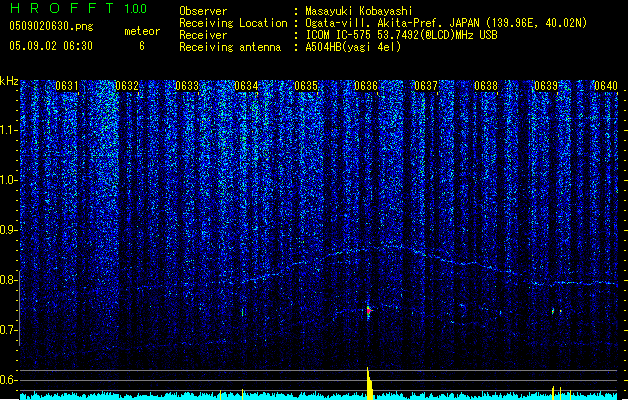Click the 0637 time marker
629x400 pixels.
pyautogui.click(x=426, y=86)
